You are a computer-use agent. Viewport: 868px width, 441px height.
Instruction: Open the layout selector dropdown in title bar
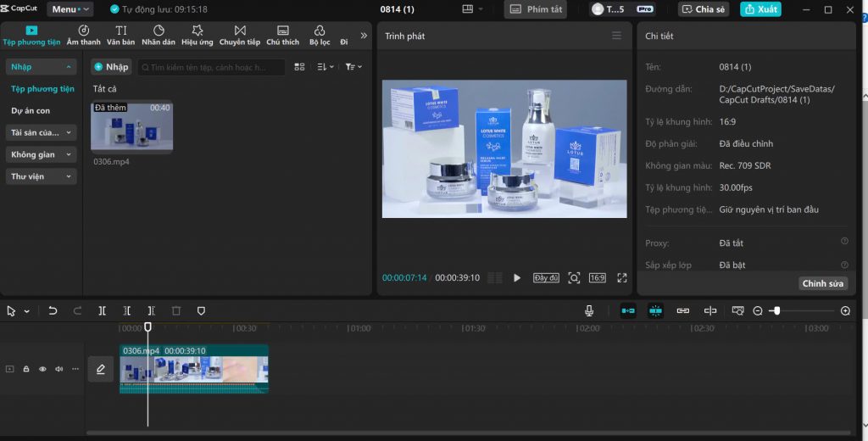coord(472,8)
